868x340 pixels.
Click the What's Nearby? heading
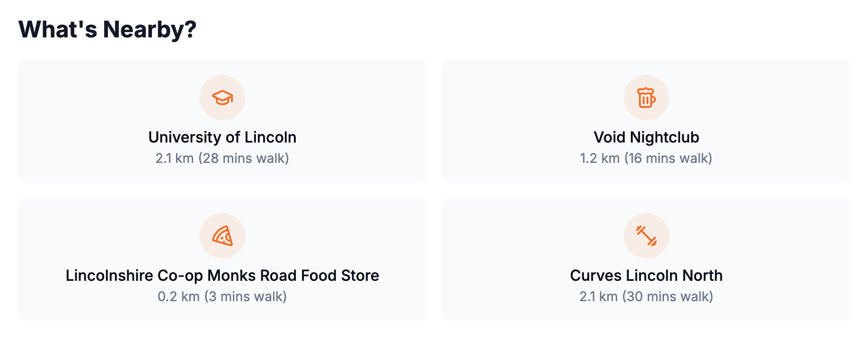tap(107, 29)
